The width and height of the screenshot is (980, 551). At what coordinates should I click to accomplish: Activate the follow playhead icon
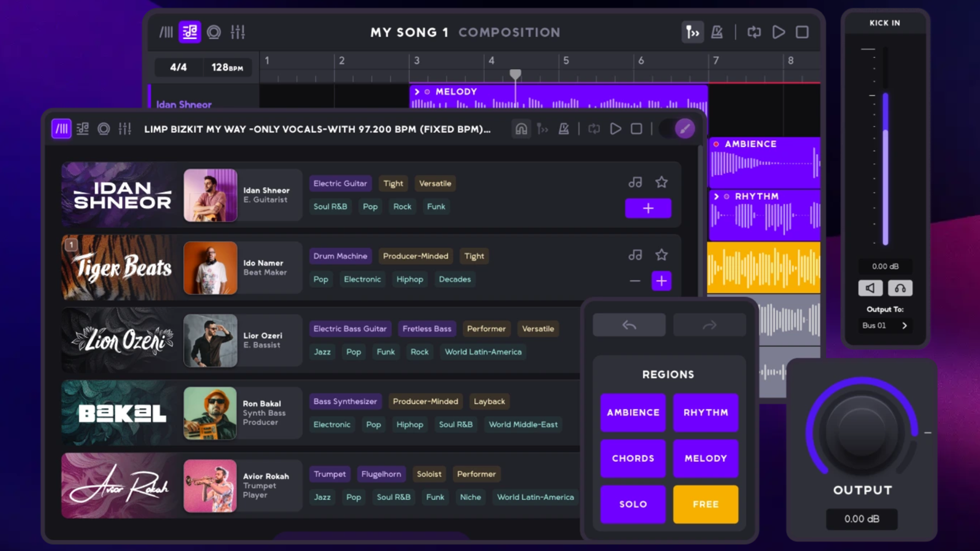(x=692, y=32)
